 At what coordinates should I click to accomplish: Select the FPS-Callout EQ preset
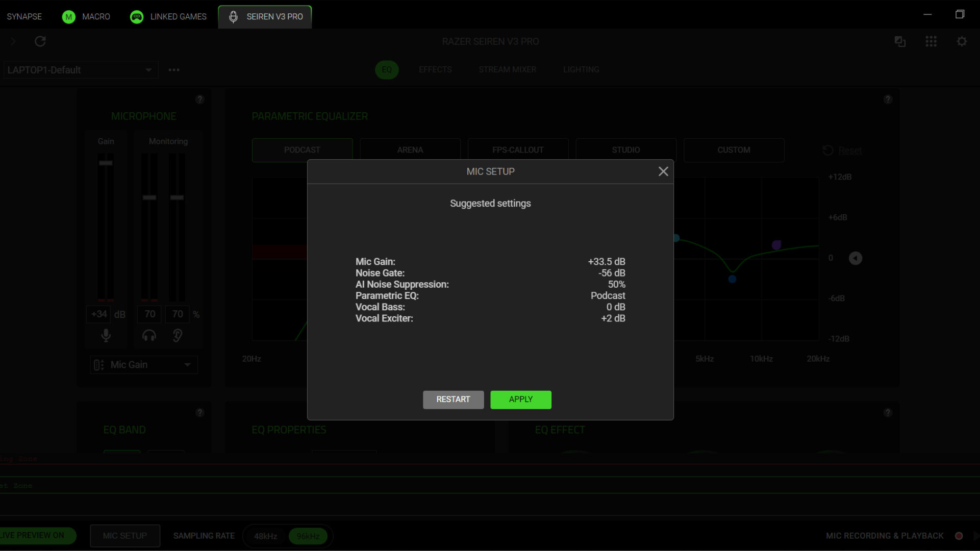[x=518, y=150]
